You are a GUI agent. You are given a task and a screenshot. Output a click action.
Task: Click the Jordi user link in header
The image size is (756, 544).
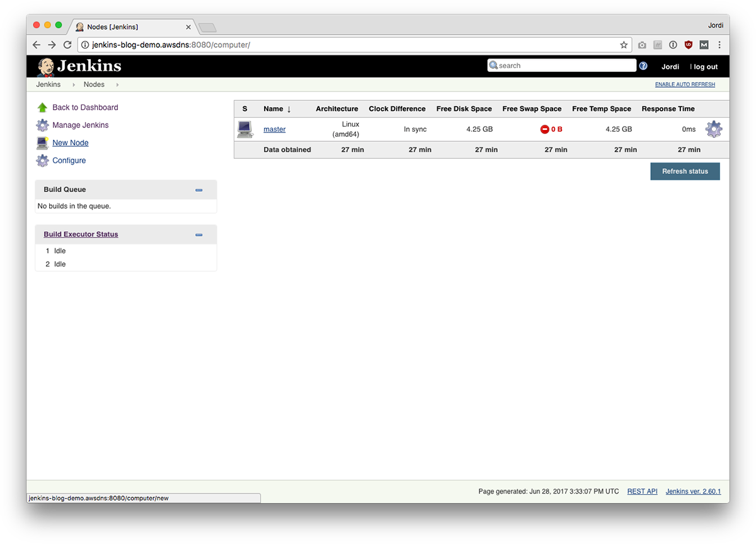tap(670, 67)
